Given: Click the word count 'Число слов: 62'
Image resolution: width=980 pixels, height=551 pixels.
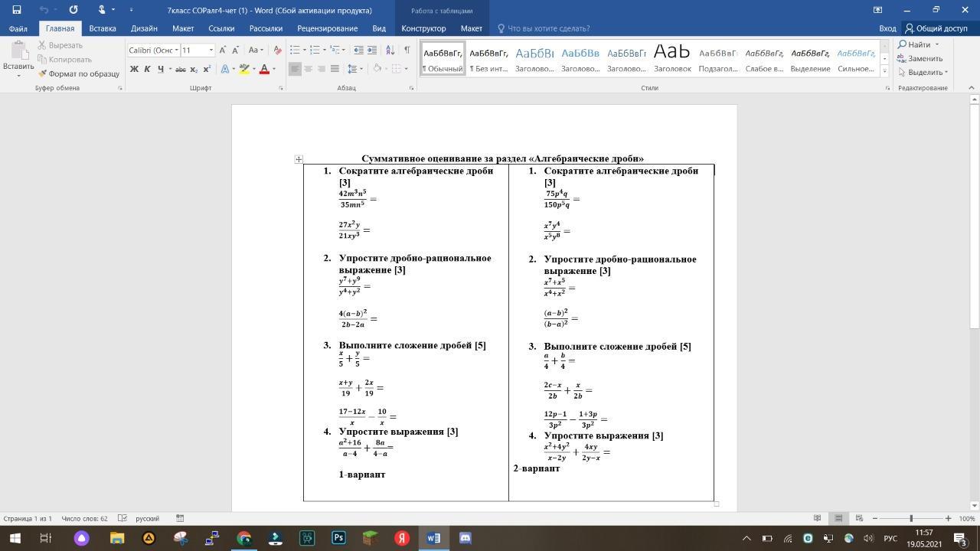Looking at the screenshot, I should [x=84, y=519].
